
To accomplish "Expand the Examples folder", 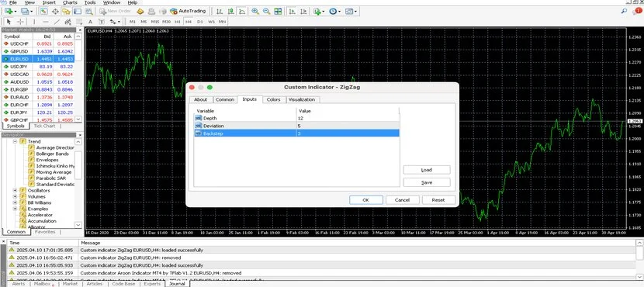I will [16, 209].
